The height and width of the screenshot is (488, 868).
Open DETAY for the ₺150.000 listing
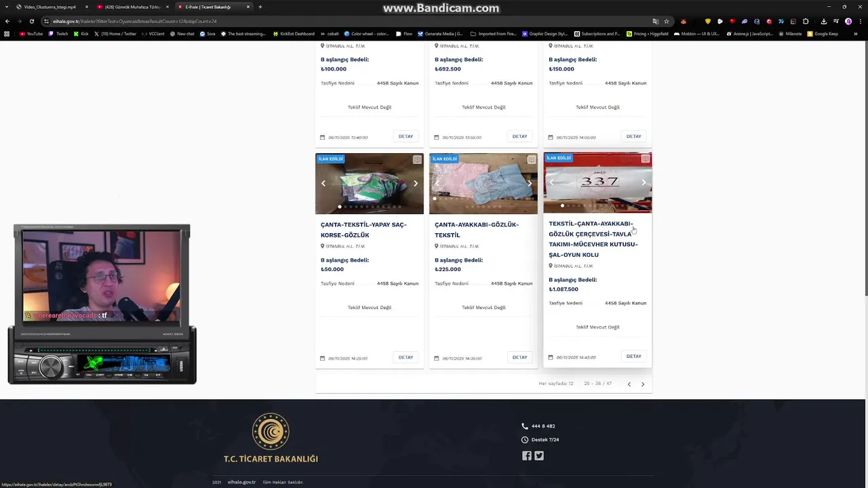point(633,136)
